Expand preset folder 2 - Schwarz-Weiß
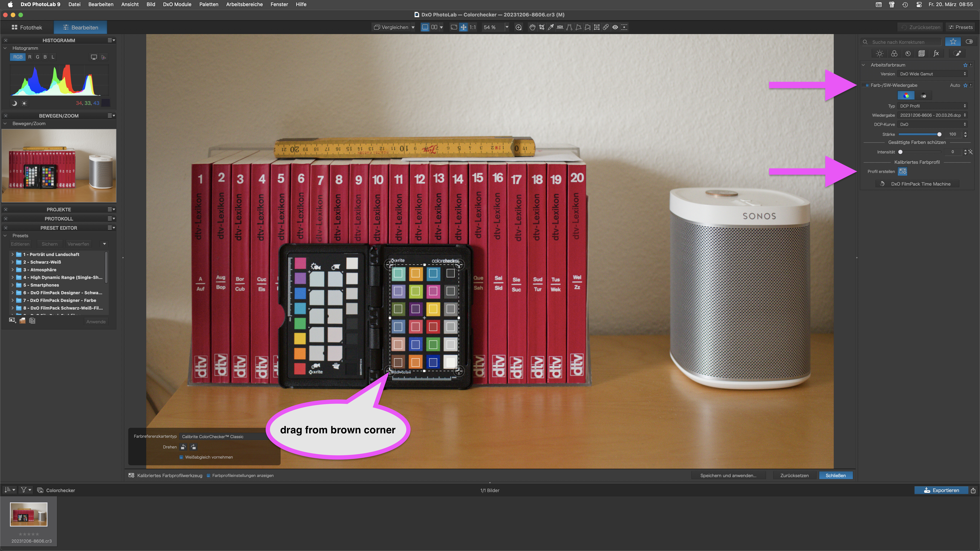The height and width of the screenshot is (551, 980). pyautogui.click(x=13, y=262)
